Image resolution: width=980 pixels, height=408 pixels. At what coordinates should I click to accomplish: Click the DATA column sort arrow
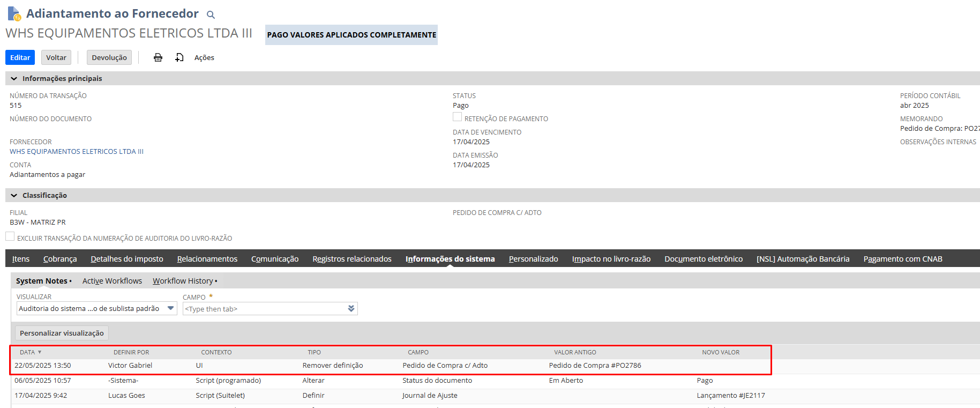[40, 352]
